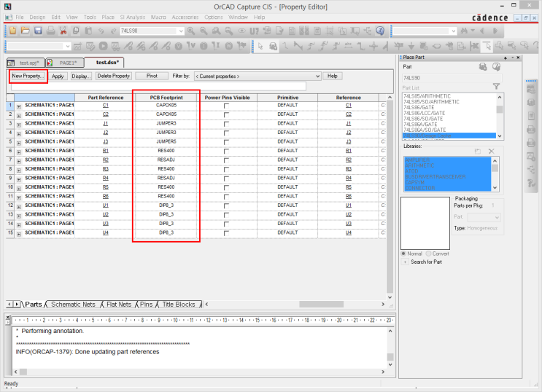Viewport: 542px width, 392px height.
Task: Click the Print toolbar icon
Action: (x=50, y=31)
